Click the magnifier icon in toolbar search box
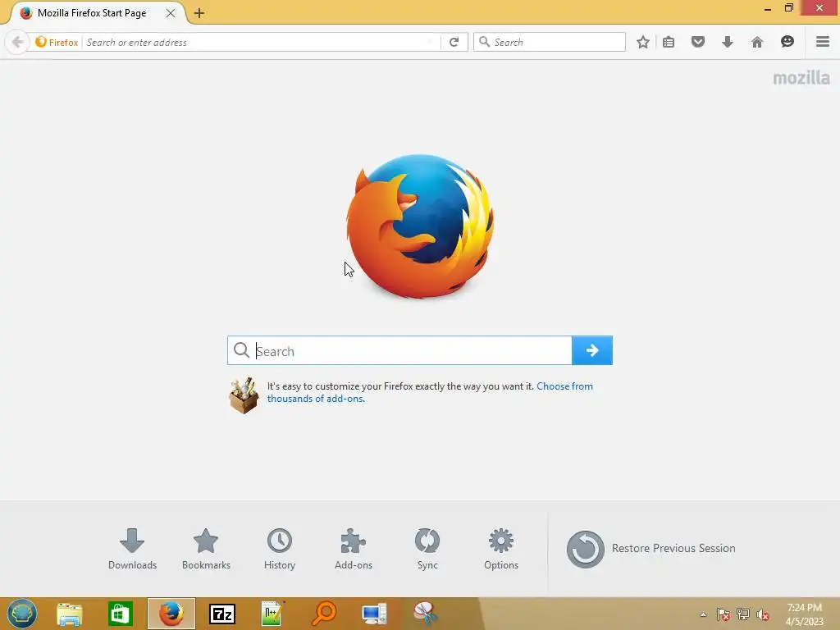 click(484, 42)
